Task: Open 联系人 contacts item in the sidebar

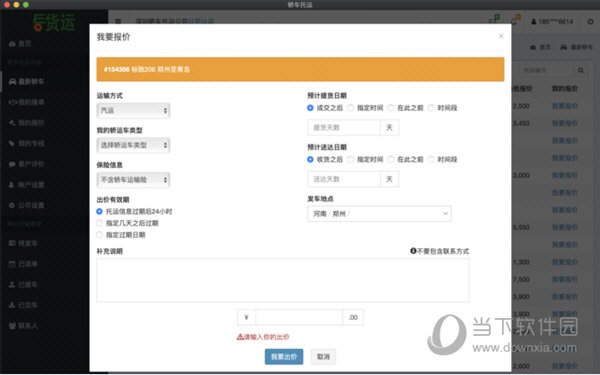Action: [23, 326]
